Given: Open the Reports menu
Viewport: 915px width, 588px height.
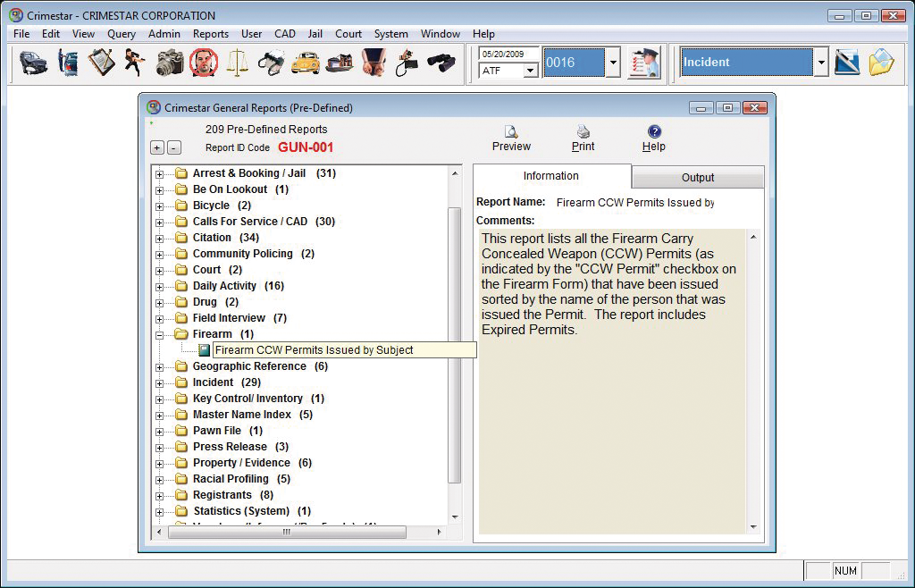Looking at the screenshot, I should coord(210,34).
